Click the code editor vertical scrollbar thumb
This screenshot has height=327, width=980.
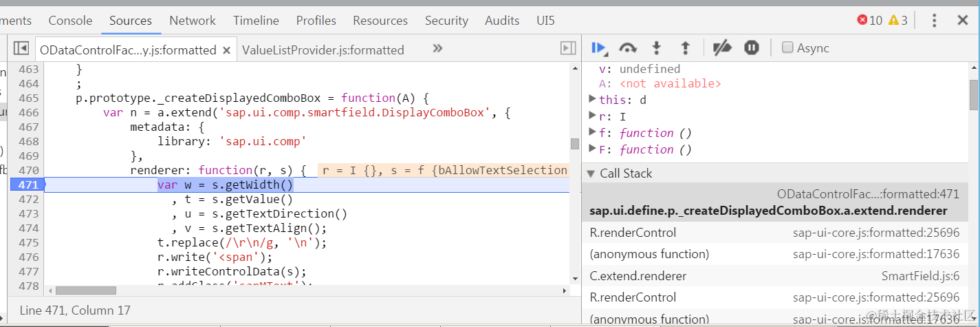pos(575,143)
